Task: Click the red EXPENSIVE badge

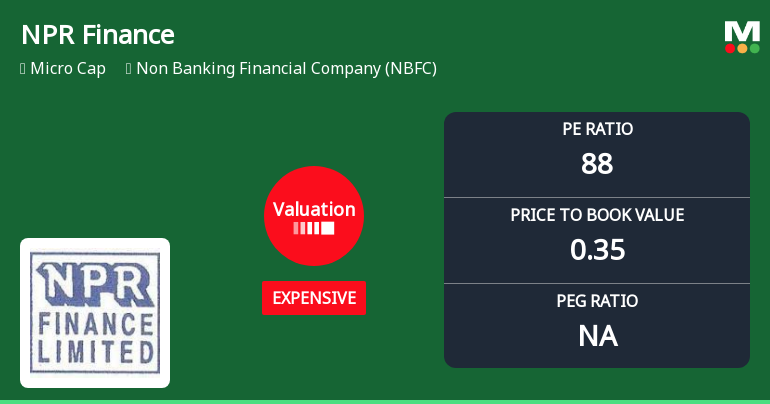Action: [314, 298]
